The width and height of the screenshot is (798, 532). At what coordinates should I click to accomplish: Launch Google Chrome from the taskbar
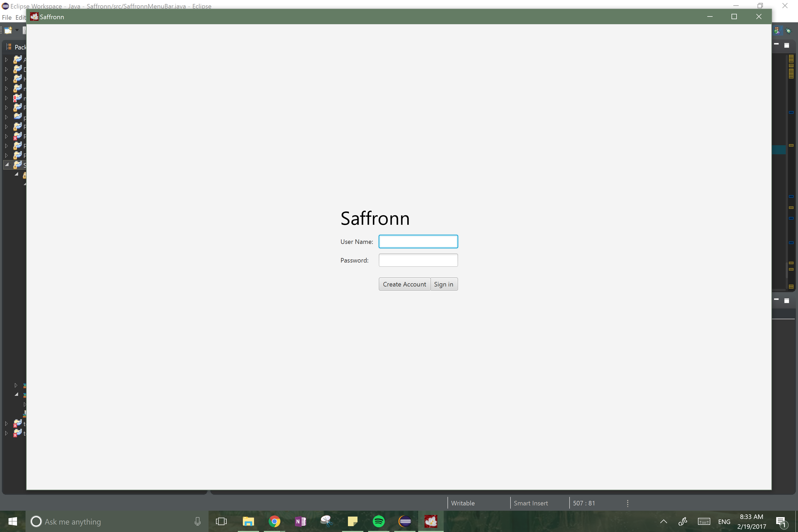tap(274, 521)
